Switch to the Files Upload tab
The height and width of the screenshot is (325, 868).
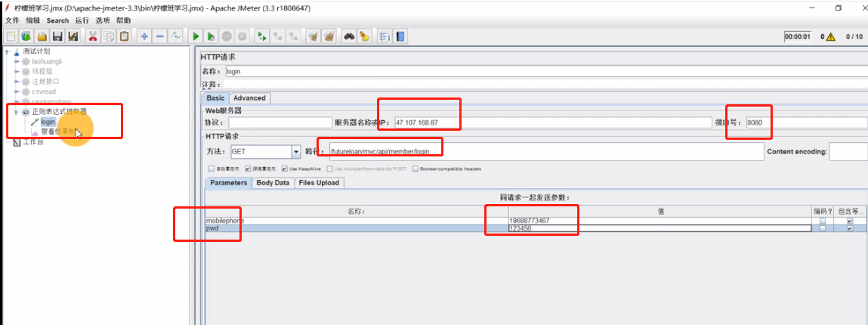pos(320,183)
